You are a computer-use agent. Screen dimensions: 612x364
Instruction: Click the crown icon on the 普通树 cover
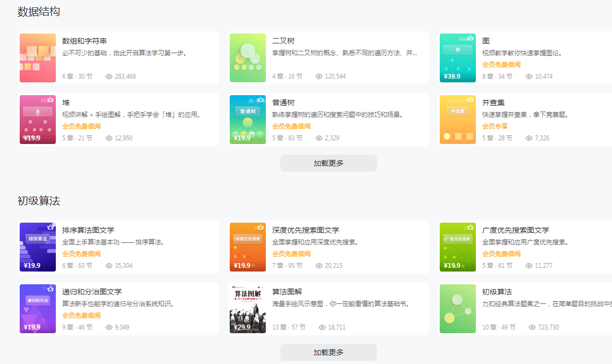[261, 99]
